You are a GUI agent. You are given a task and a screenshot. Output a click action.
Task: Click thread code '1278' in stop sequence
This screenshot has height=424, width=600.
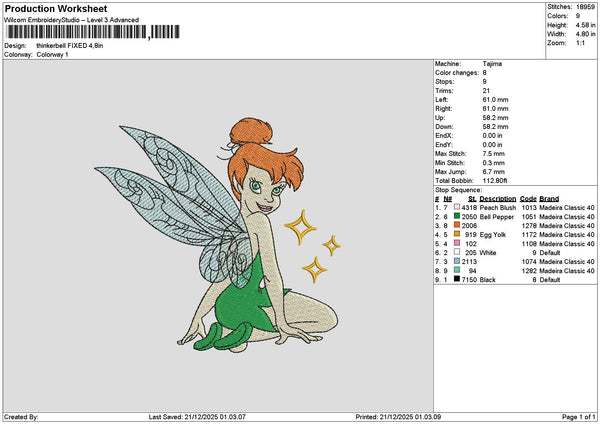point(529,226)
